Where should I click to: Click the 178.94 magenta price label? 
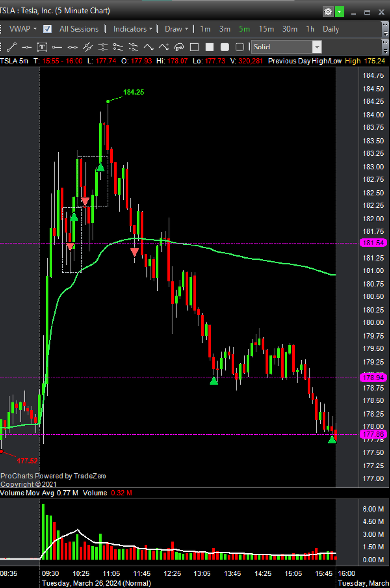[x=373, y=377]
